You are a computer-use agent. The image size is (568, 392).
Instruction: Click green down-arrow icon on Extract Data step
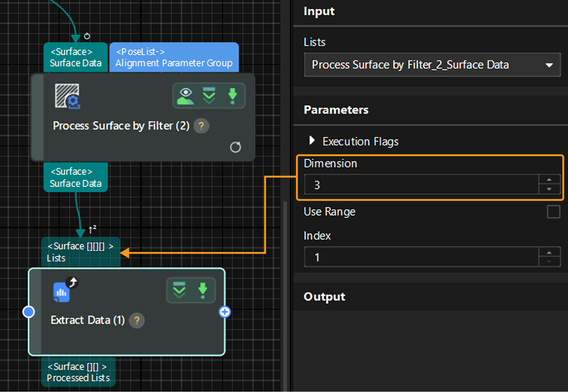pos(203,290)
